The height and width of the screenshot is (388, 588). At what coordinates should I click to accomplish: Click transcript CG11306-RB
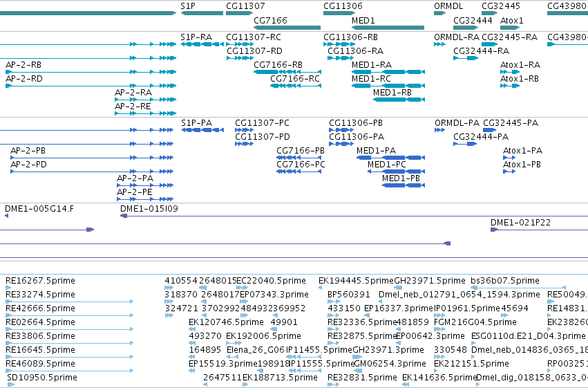[x=350, y=37]
